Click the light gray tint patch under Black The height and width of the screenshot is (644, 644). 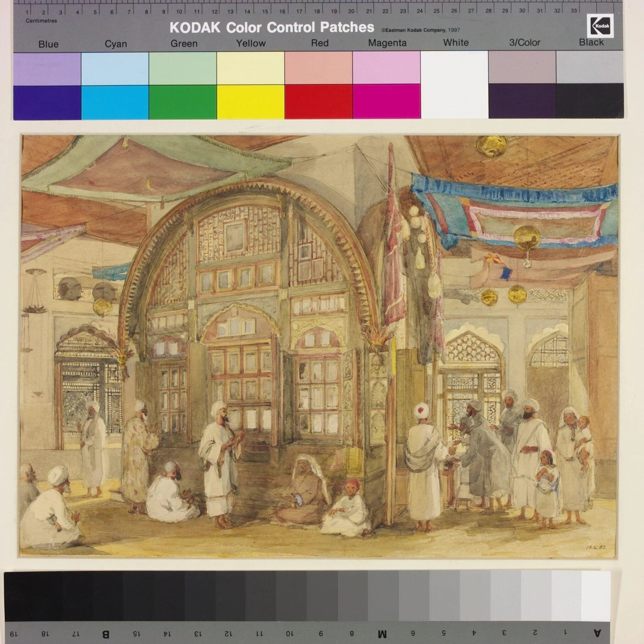click(x=590, y=67)
